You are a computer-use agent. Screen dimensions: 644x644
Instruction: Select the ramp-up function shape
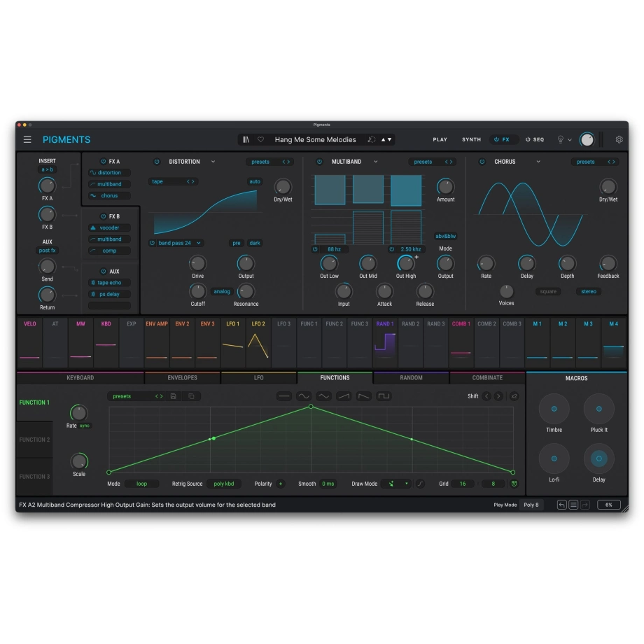coord(344,396)
